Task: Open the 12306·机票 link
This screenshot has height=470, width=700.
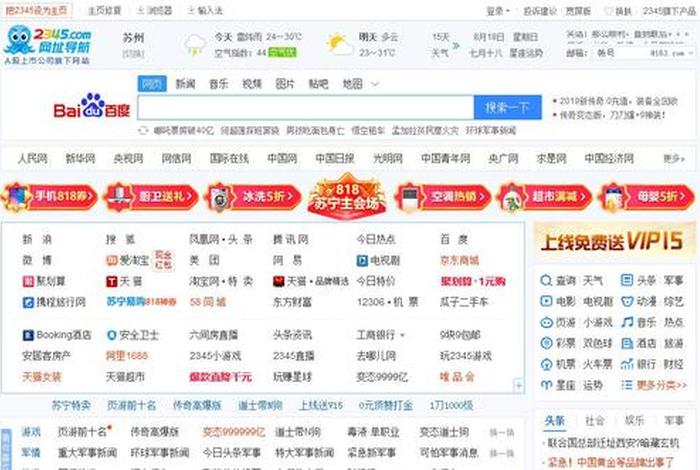Action: pyautogui.click(x=388, y=302)
